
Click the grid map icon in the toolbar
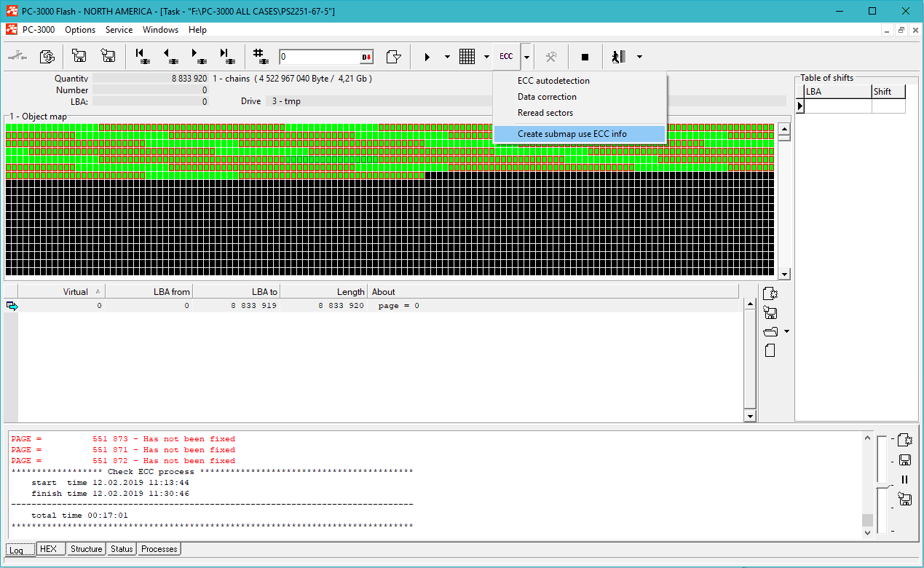click(x=467, y=57)
